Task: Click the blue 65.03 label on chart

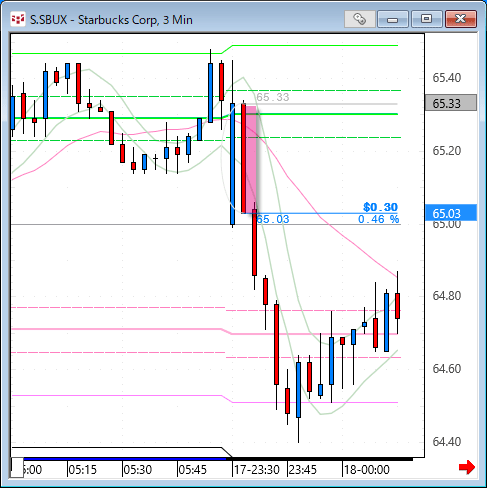Action: 273,219
